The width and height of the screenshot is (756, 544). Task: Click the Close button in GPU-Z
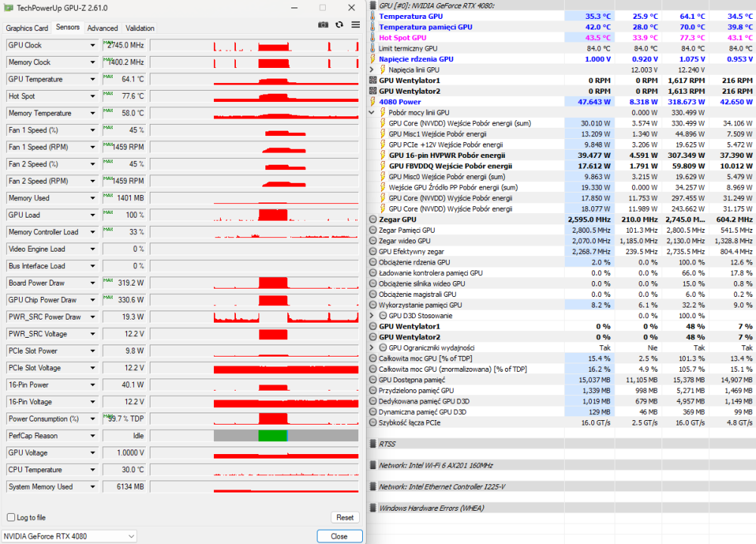pos(339,536)
